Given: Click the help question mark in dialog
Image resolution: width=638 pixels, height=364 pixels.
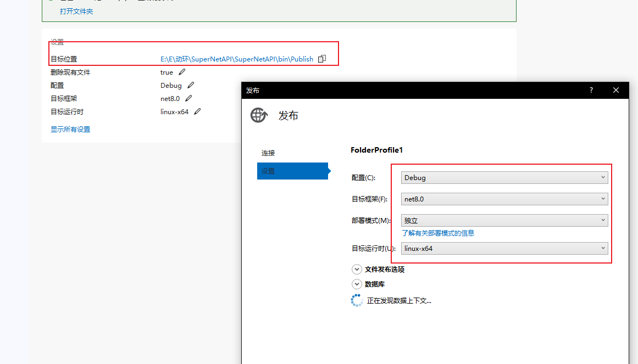Looking at the screenshot, I should coord(591,90).
